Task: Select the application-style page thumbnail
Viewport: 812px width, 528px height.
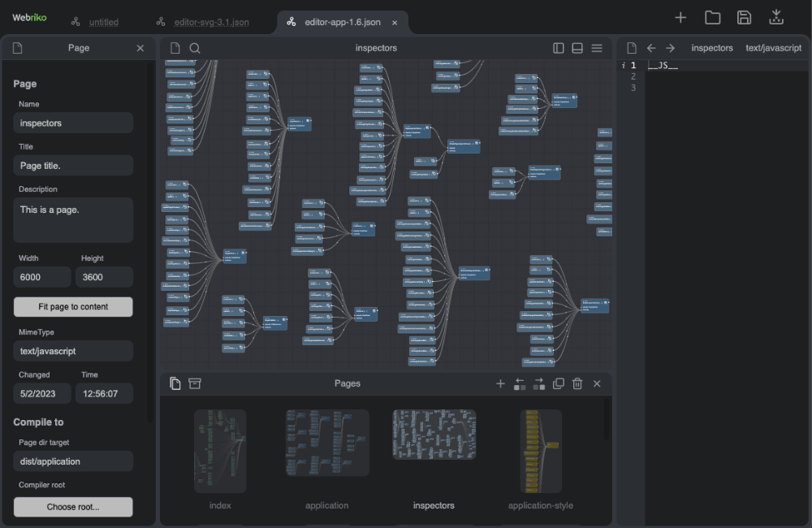Action: pos(541,451)
